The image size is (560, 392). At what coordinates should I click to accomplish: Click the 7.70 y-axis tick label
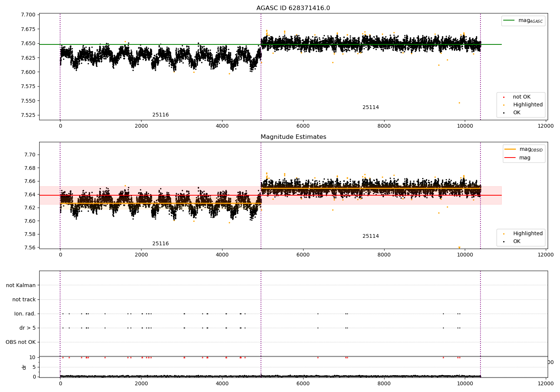point(29,155)
